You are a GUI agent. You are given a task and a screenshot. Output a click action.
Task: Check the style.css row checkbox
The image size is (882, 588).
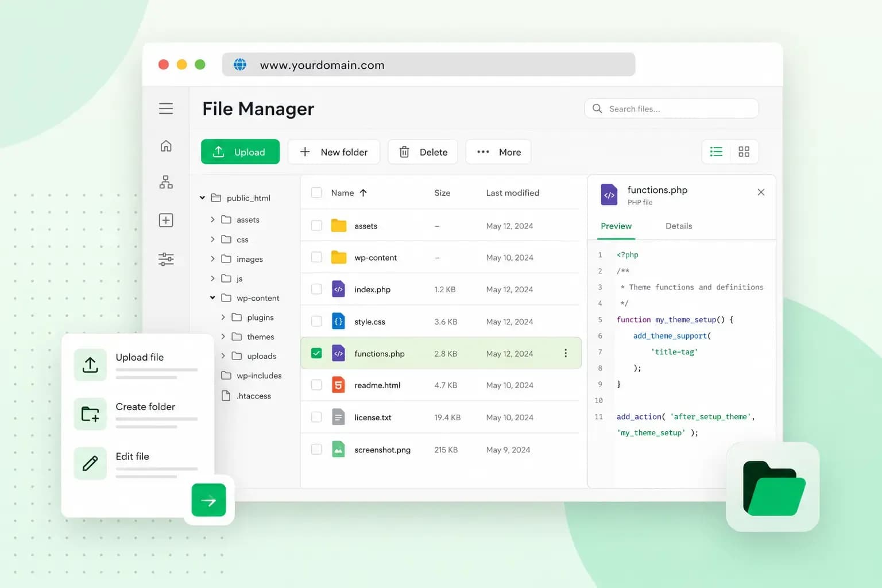click(316, 322)
